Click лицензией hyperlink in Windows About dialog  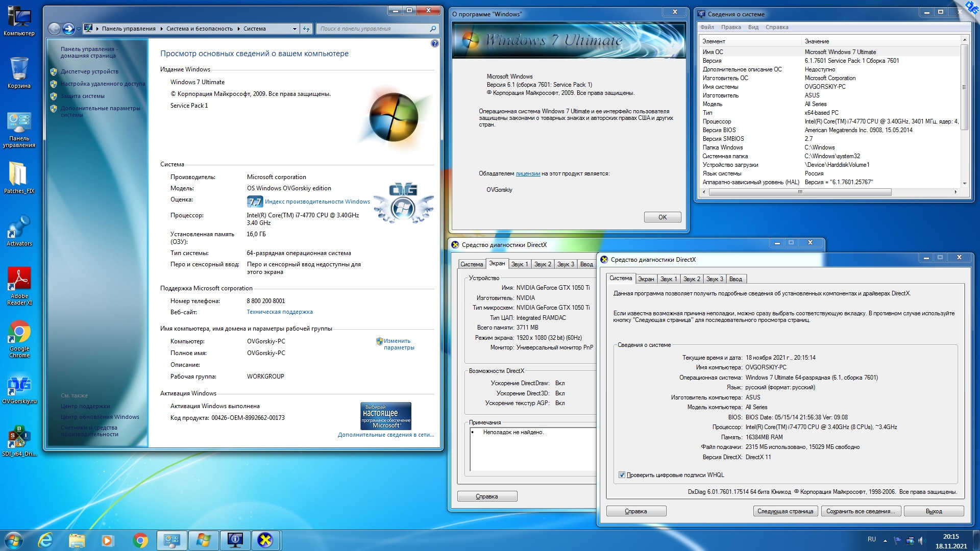(526, 173)
